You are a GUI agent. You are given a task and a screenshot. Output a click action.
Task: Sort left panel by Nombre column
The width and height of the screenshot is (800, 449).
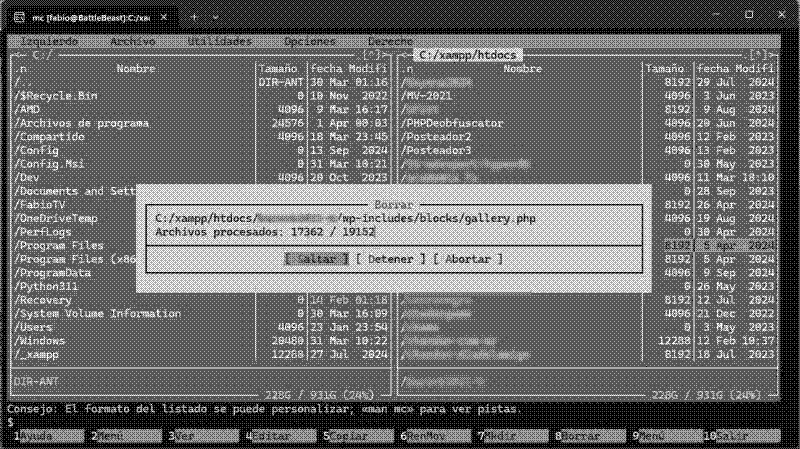[x=136, y=68]
